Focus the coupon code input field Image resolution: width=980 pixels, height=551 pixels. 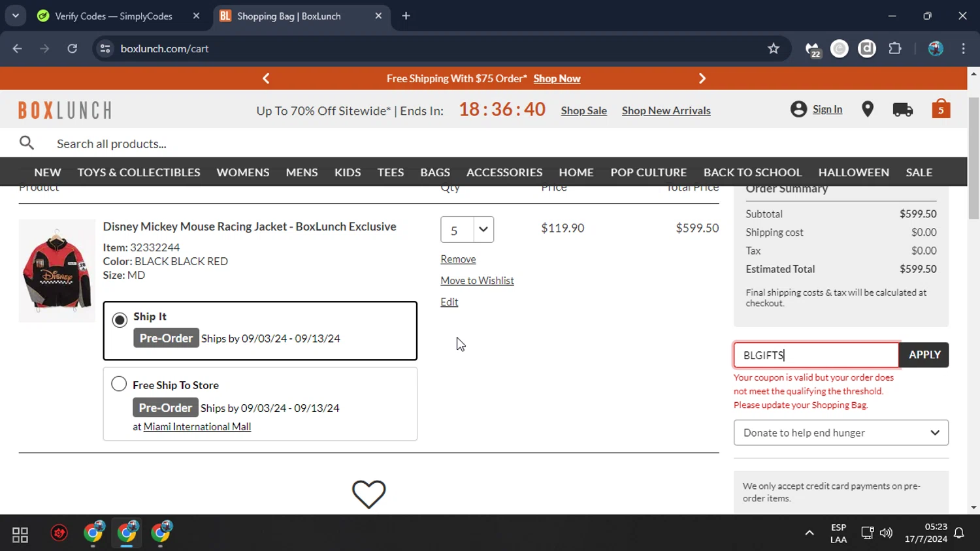[x=816, y=355]
